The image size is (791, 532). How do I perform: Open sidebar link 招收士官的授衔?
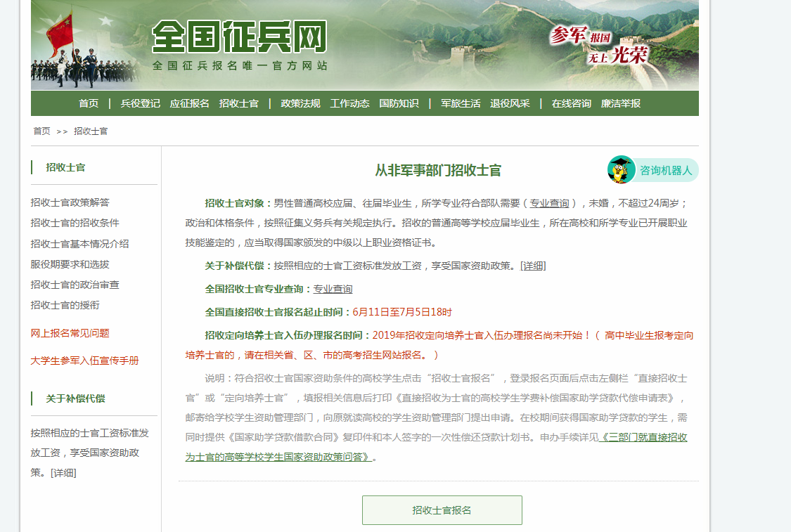(65, 305)
